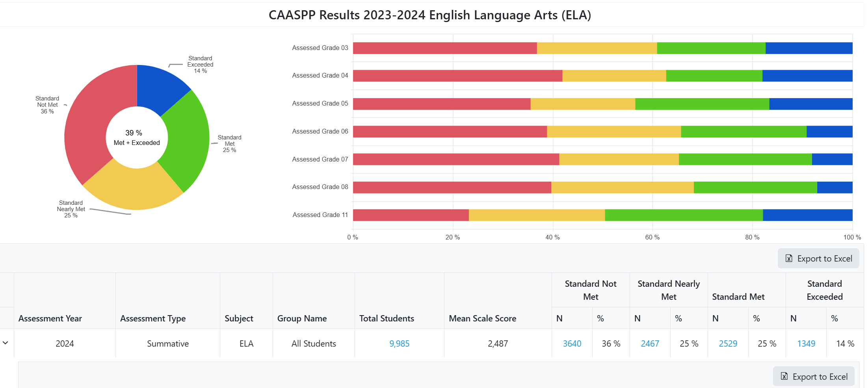Screen dimensions: 868x388
Task: Click the 'Assessed Grade 05' axis label
Action: pos(320,103)
